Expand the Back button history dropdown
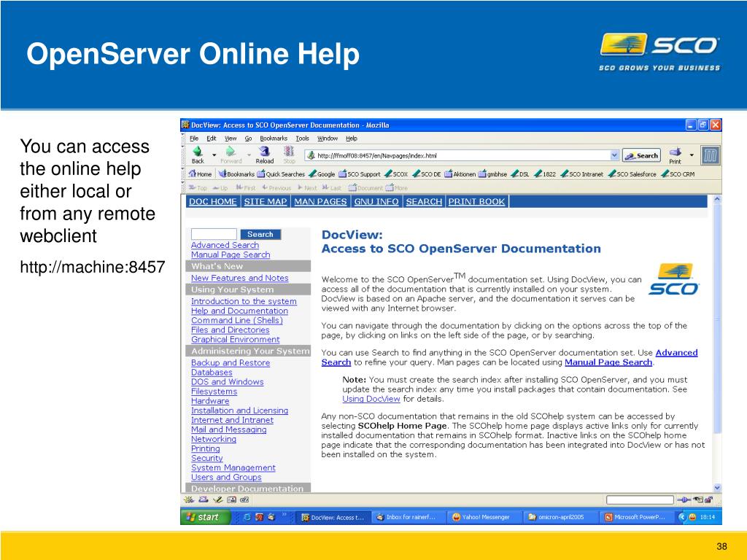Image resolution: width=747 pixels, height=560 pixels. pos(214,155)
